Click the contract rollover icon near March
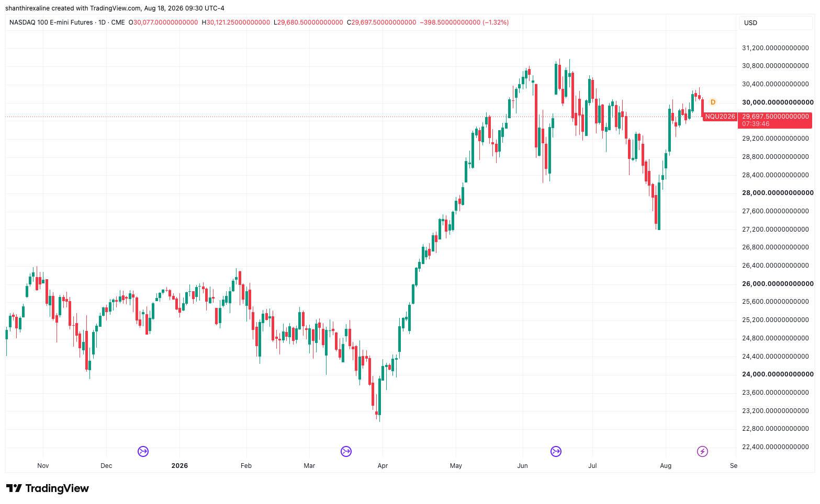 [x=346, y=451]
